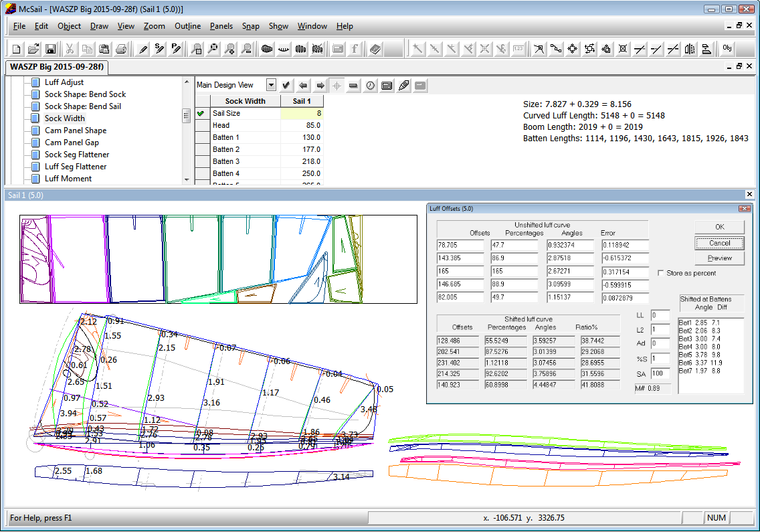This screenshot has height=532, width=760.
Task: Select the plain pencil edit tool
Action: [143, 49]
